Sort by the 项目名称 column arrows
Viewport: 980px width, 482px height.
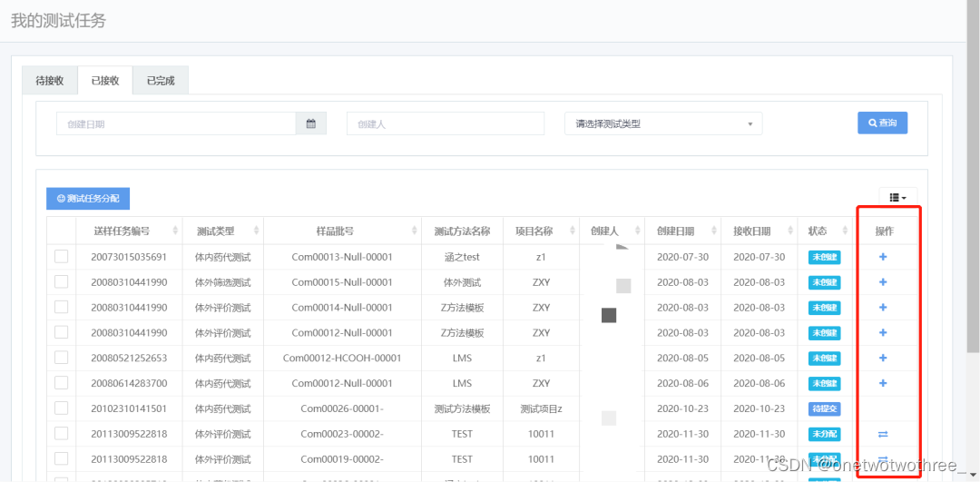click(x=573, y=231)
